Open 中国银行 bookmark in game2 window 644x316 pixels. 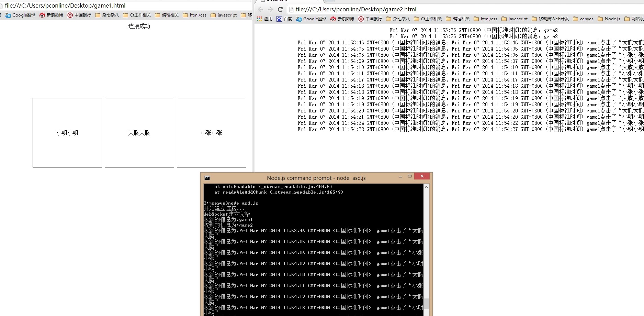[x=370, y=19]
